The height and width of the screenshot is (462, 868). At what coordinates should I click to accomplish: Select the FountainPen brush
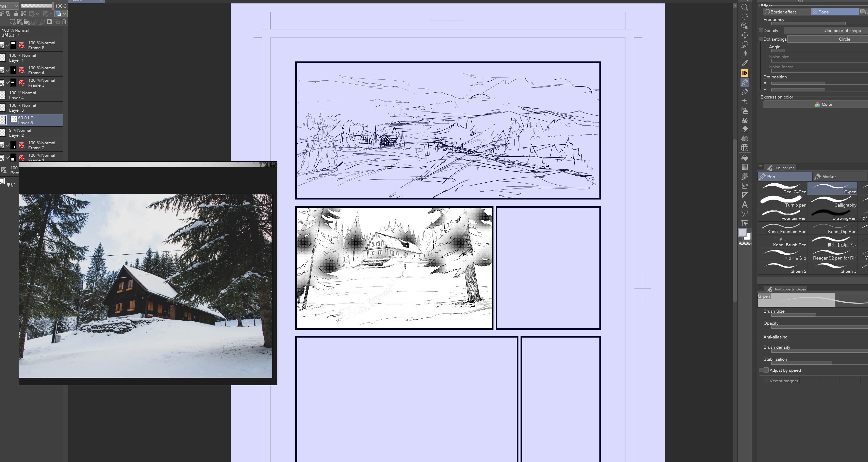click(x=782, y=215)
